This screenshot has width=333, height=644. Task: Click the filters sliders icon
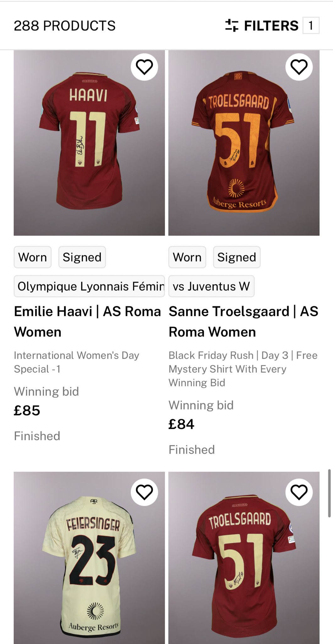[x=232, y=25]
